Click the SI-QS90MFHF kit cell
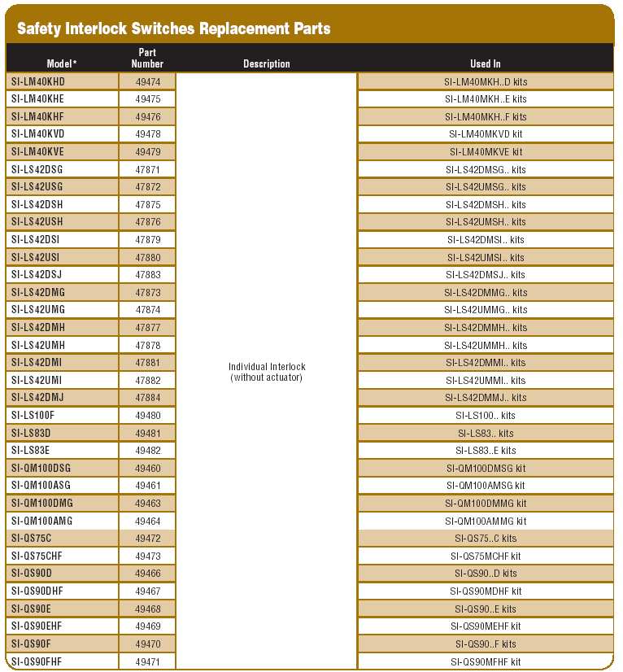 (x=486, y=661)
